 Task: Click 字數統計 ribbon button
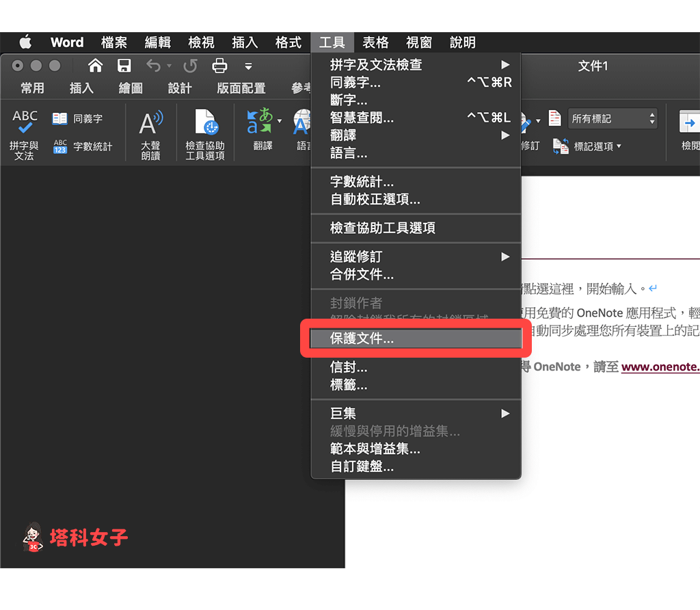83,146
